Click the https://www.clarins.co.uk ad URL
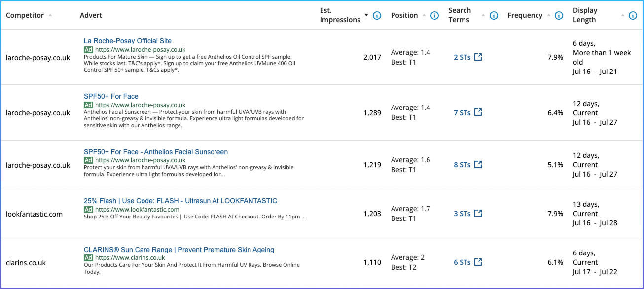The height and width of the screenshot is (289, 644). (130, 258)
